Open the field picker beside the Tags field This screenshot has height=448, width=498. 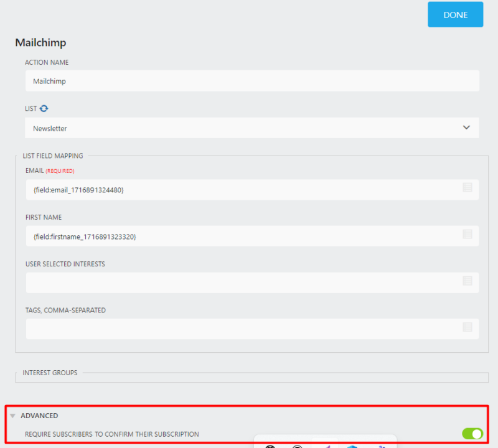tap(467, 327)
